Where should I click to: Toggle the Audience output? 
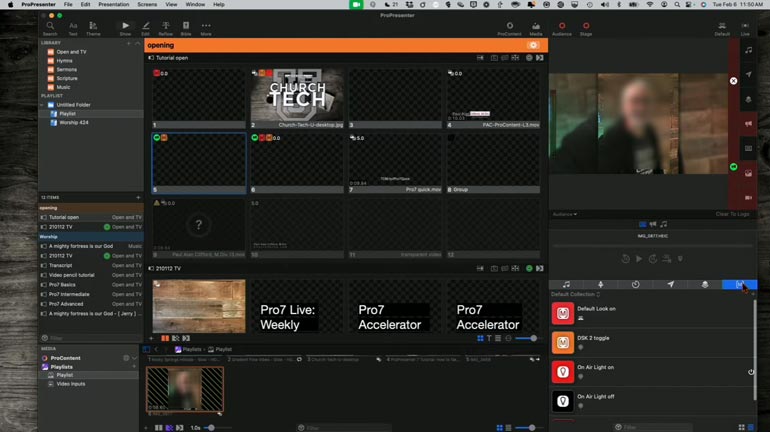pyautogui.click(x=562, y=28)
